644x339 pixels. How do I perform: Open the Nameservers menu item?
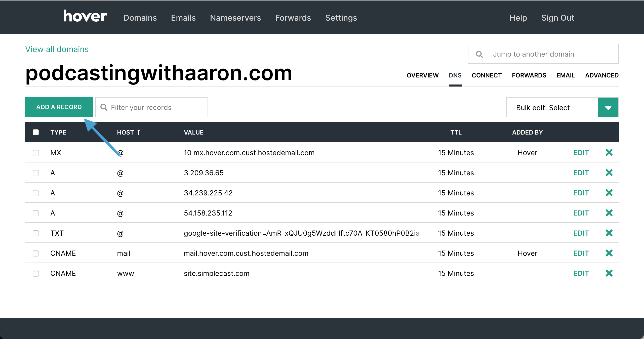[235, 18]
